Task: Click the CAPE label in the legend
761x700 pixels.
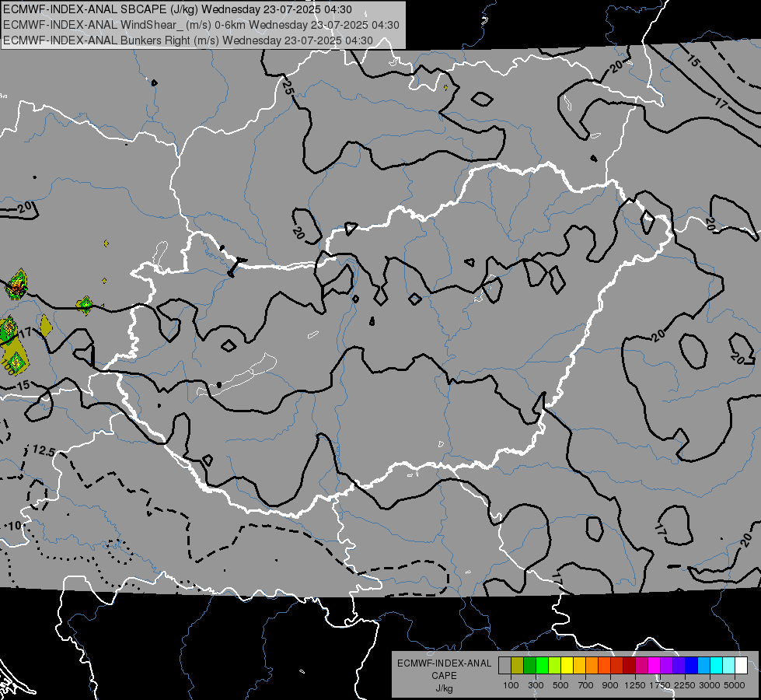Action: click(x=444, y=676)
